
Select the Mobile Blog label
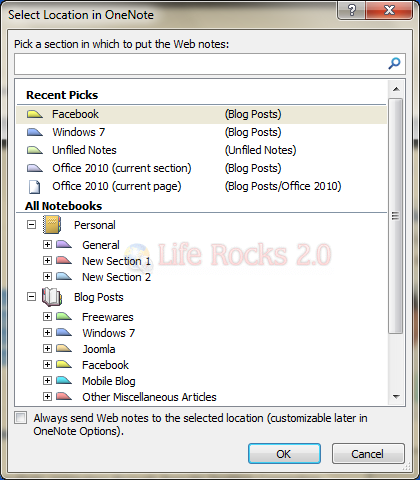tap(109, 381)
